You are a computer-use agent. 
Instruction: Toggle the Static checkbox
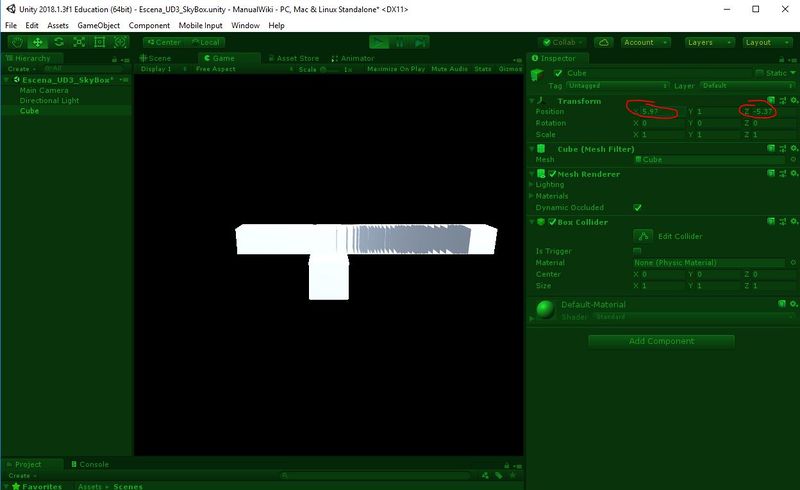coord(760,73)
